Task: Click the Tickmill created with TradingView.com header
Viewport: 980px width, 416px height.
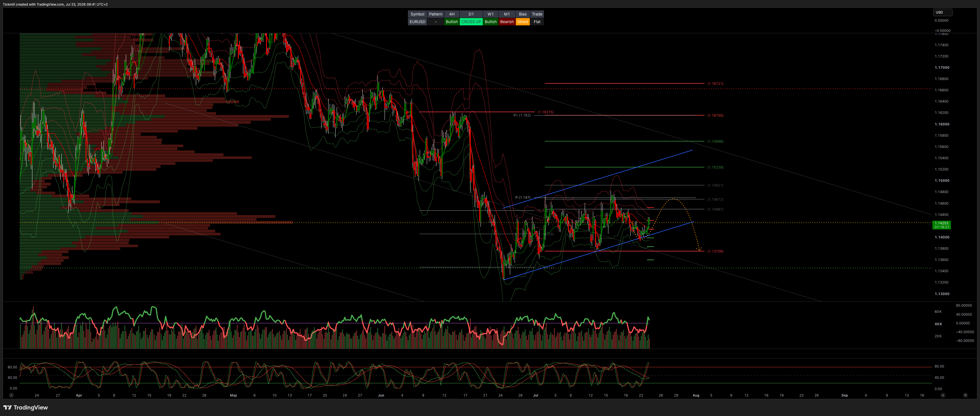Action: coord(55,4)
